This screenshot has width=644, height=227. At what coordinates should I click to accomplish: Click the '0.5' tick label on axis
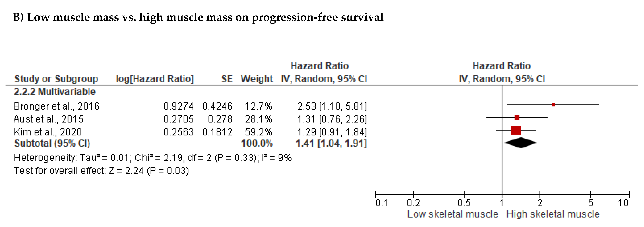coord(464,203)
